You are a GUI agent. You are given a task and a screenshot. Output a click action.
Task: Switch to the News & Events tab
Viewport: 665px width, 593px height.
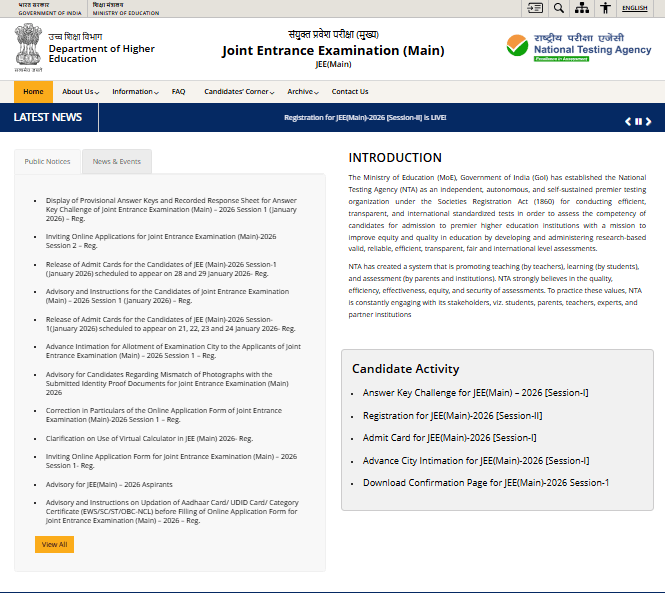point(117,162)
